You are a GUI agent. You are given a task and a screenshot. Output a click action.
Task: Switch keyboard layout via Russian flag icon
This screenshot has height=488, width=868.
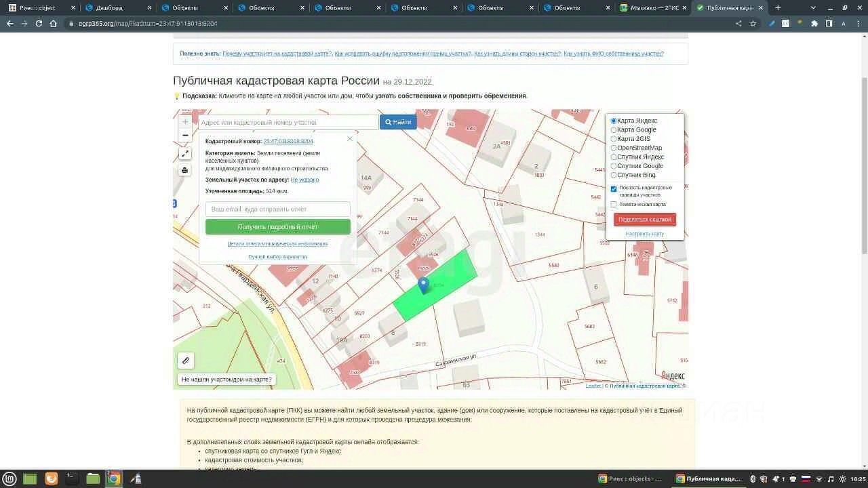coord(806,479)
